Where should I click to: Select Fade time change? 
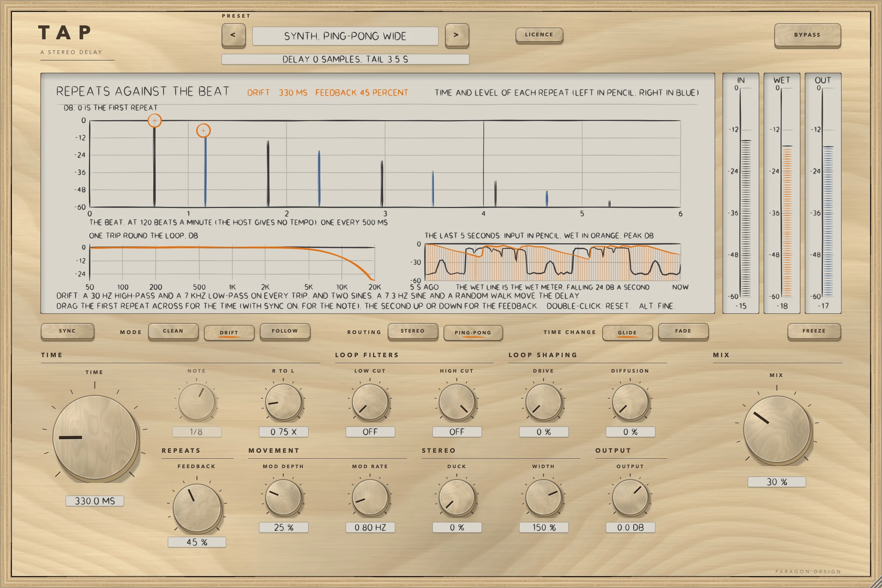[683, 331]
